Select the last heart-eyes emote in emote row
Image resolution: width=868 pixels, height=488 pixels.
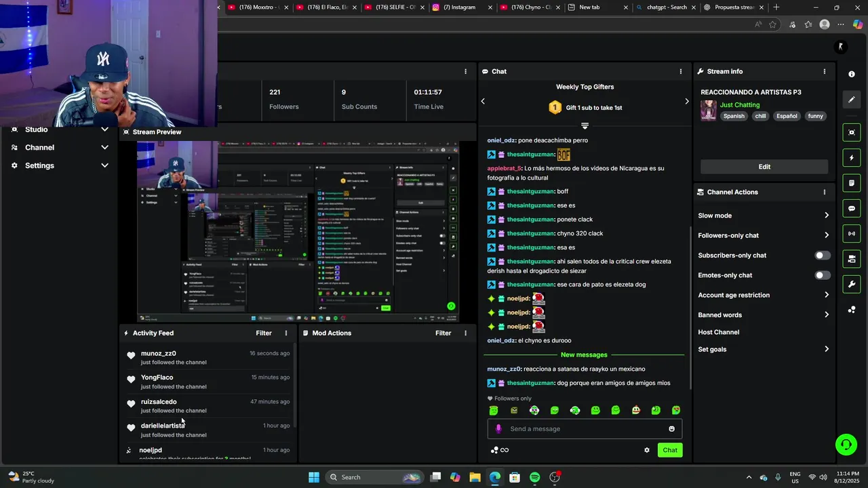[x=676, y=410]
